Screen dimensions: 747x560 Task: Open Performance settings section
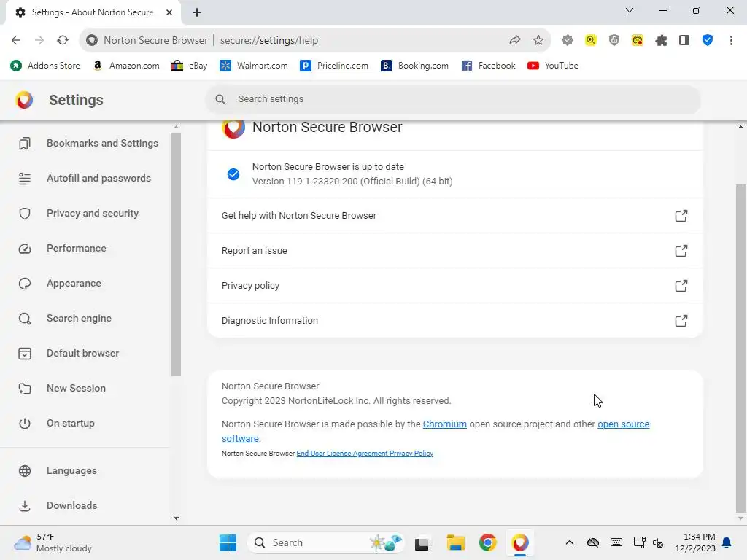coord(63,248)
